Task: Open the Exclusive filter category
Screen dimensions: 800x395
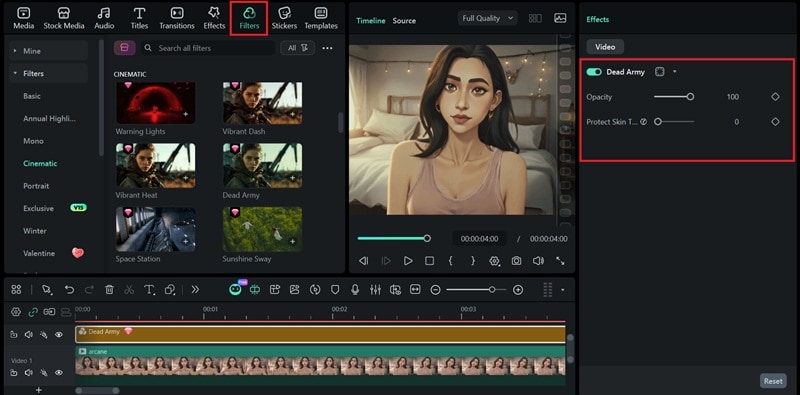Action: (38, 208)
